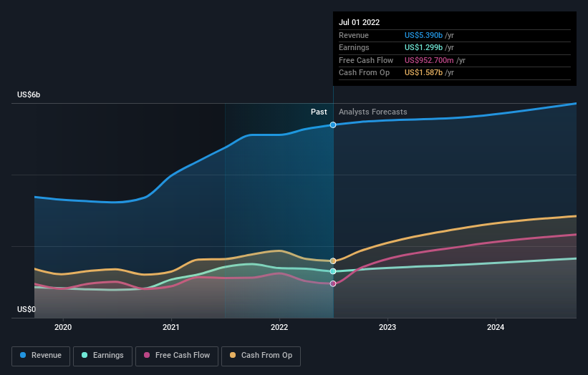Click the 2024 x-axis label
588x375 pixels.
496,328
